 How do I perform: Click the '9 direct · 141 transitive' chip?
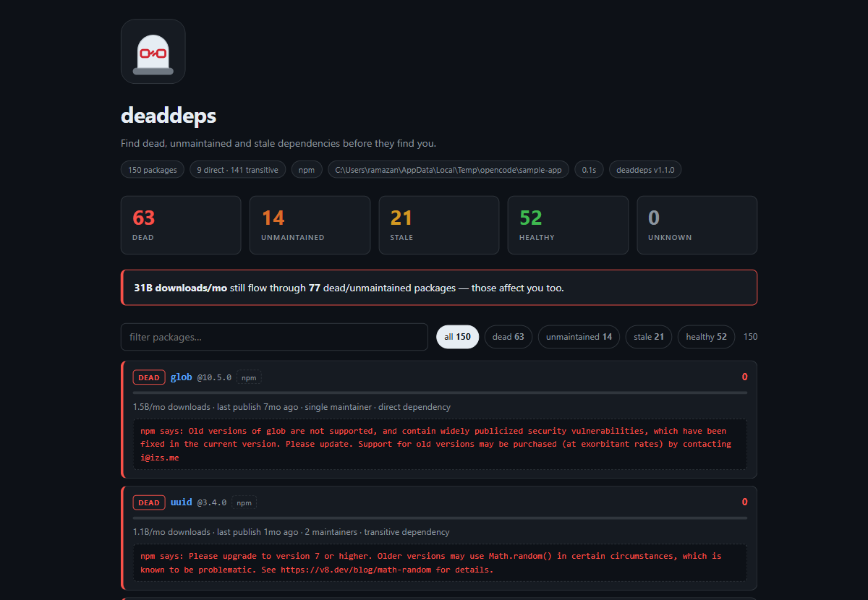click(238, 170)
